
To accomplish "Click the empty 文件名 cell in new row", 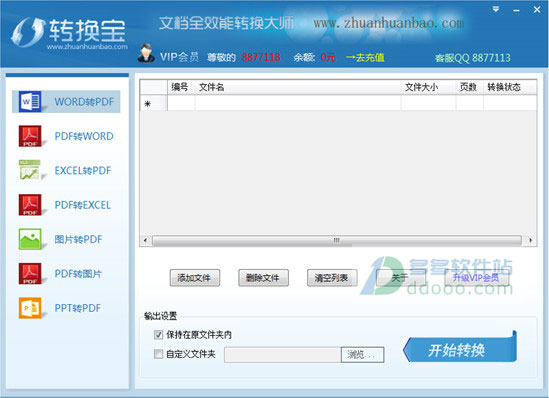I will coord(298,103).
